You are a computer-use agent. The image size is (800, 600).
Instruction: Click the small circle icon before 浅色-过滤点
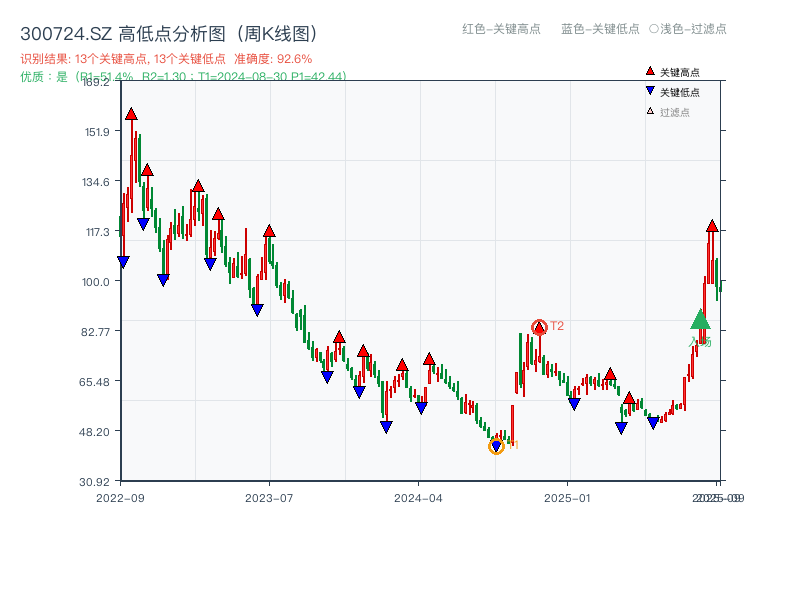[654, 29]
